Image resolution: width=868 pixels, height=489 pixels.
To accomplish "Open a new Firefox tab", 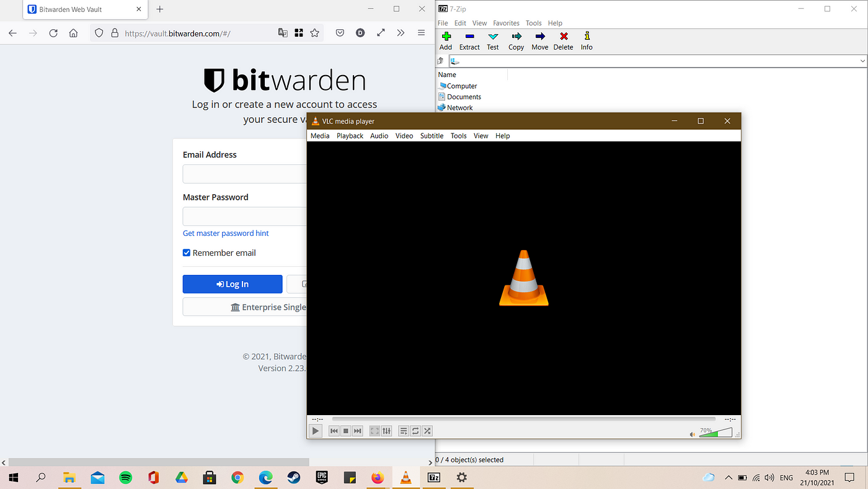I will click(160, 9).
